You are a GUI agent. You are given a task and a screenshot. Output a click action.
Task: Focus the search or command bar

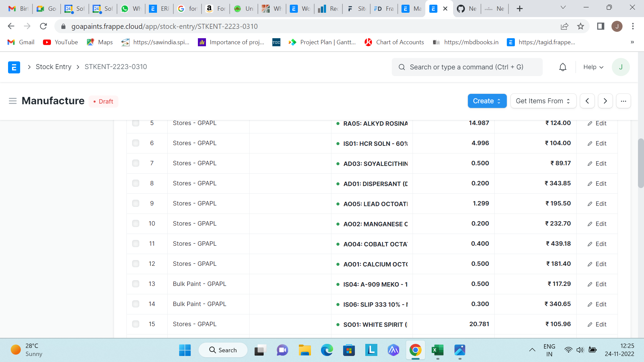[467, 67]
